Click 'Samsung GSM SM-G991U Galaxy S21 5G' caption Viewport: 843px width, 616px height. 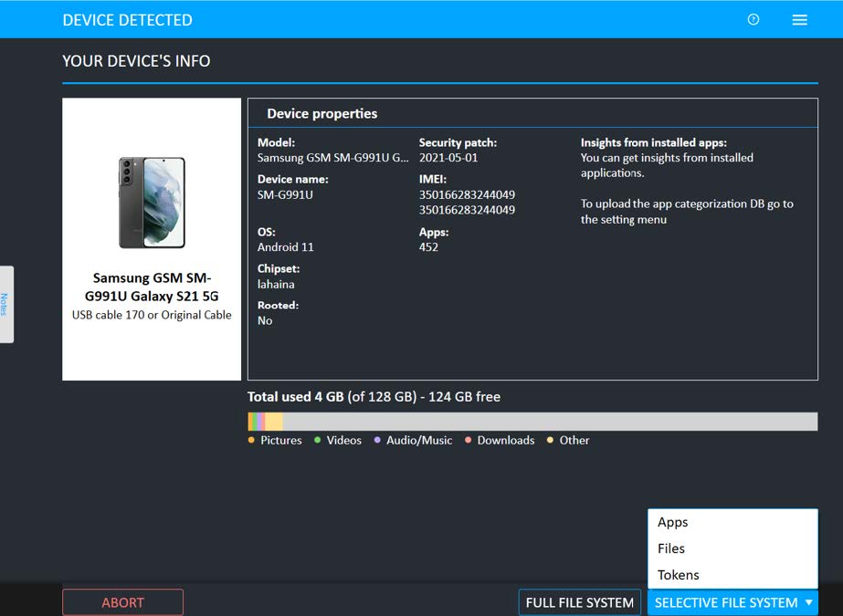coord(152,287)
